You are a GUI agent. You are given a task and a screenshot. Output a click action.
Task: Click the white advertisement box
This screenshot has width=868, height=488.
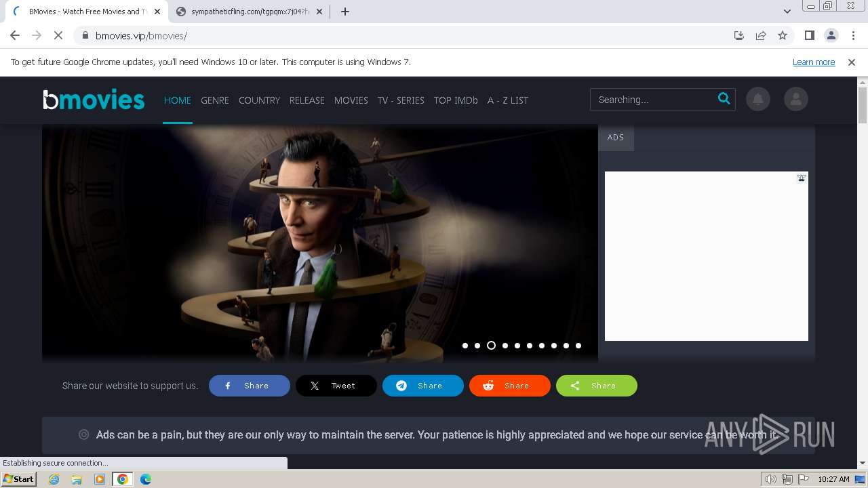point(707,256)
